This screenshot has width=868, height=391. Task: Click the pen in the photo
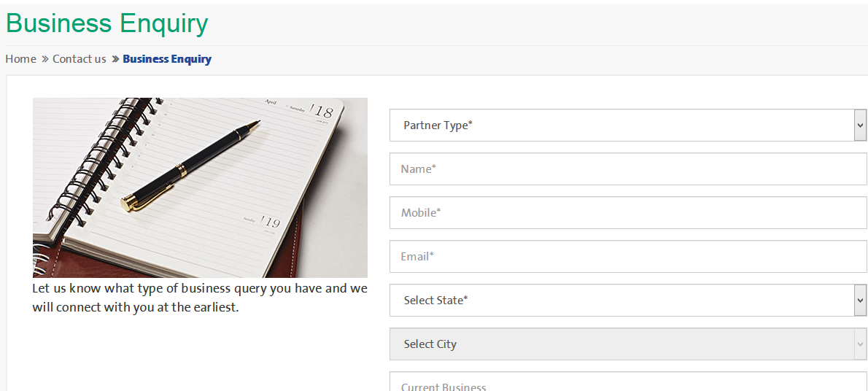190,166
